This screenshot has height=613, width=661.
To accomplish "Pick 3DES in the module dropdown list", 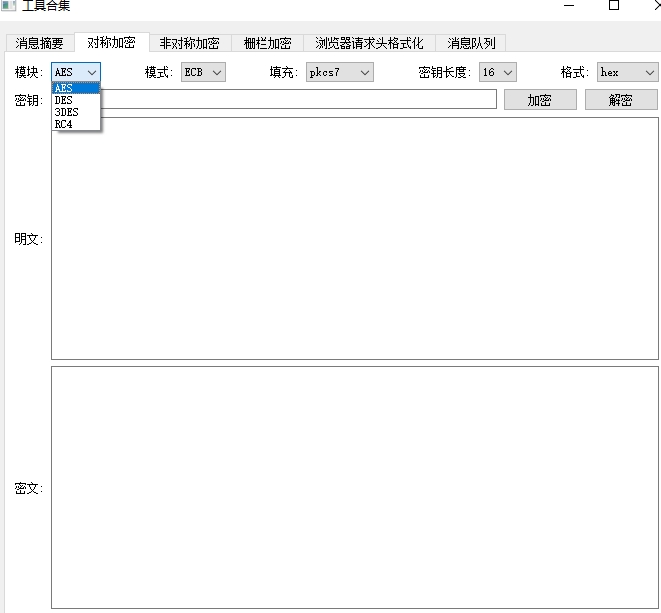I will point(76,112).
